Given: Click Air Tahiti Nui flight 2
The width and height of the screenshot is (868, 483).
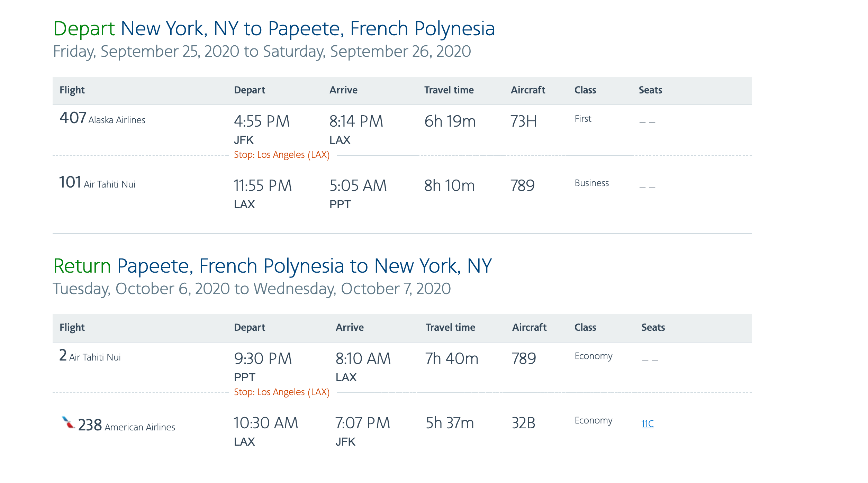Looking at the screenshot, I should pyautogui.click(x=63, y=355).
